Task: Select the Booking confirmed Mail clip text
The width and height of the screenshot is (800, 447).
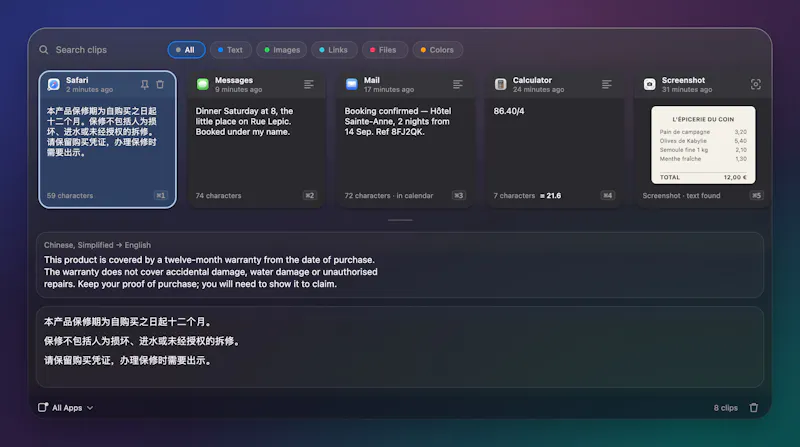Action: click(x=397, y=121)
